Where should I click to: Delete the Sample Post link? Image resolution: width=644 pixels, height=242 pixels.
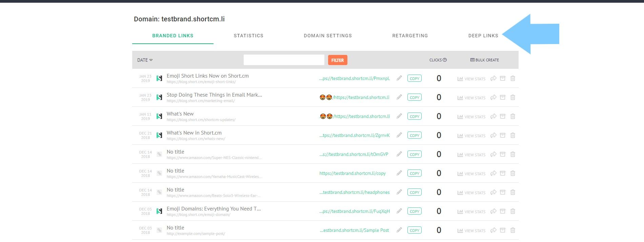[513, 230]
